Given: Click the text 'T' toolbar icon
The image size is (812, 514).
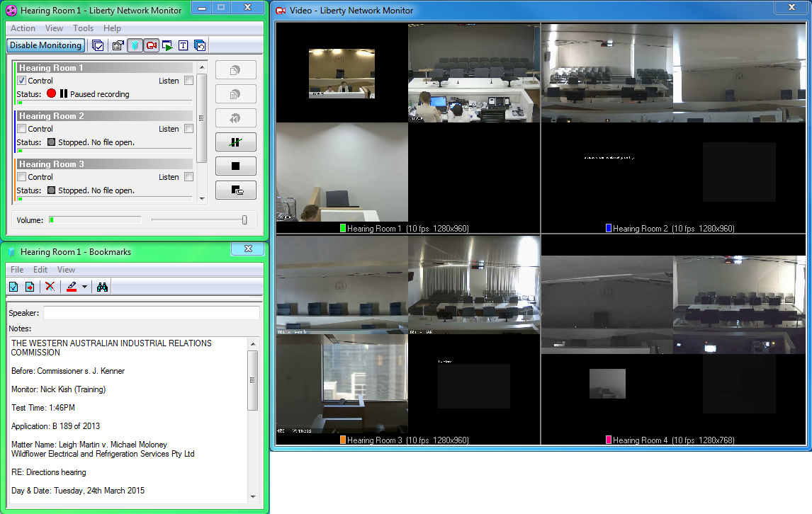Looking at the screenshot, I should click(x=183, y=45).
